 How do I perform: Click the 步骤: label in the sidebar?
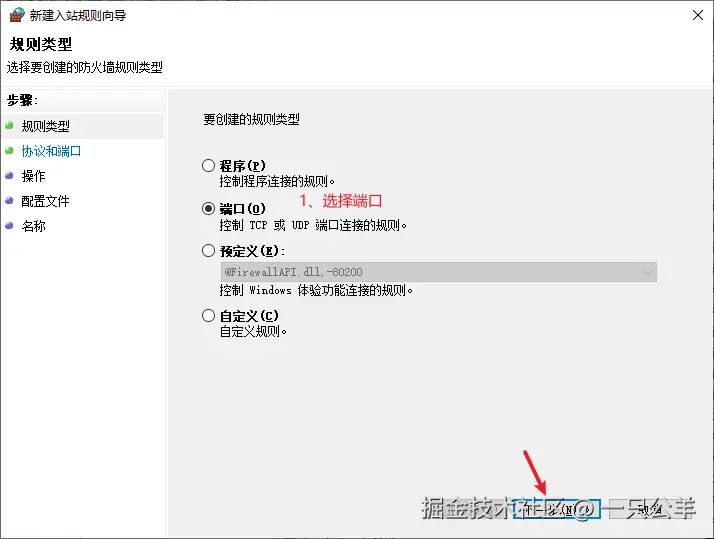(22, 100)
